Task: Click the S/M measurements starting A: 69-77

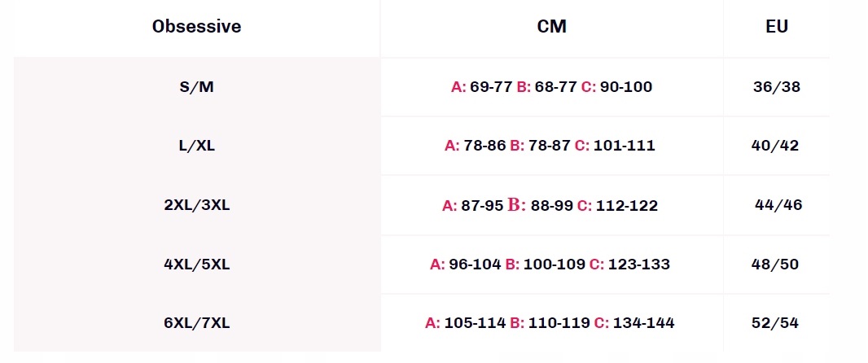Action: pyautogui.click(x=551, y=87)
